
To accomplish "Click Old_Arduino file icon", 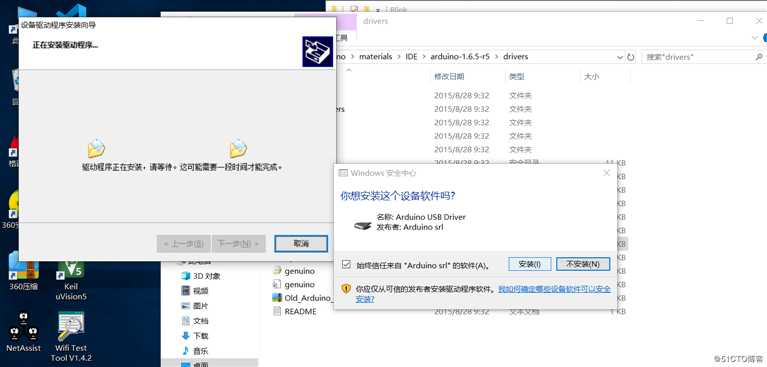I will click(276, 298).
